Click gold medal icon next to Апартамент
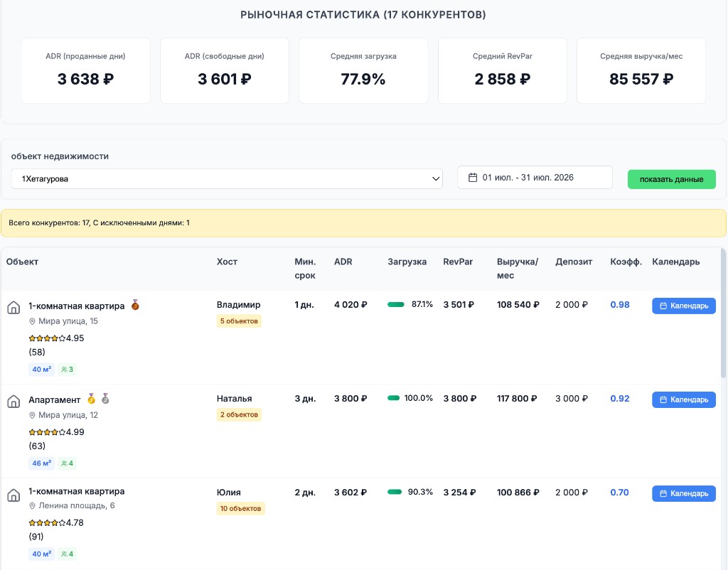The height and width of the screenshot is (570, 728). pos(92,399)
